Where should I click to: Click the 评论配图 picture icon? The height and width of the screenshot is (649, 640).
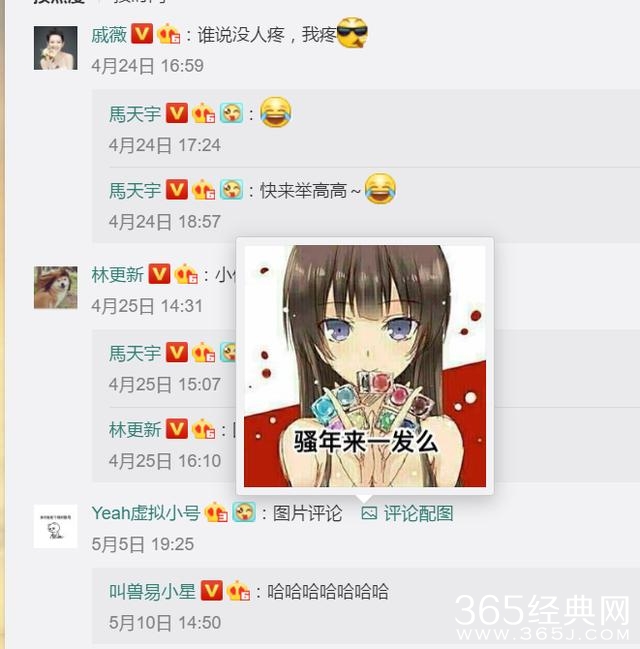click(x=369, y=513)
